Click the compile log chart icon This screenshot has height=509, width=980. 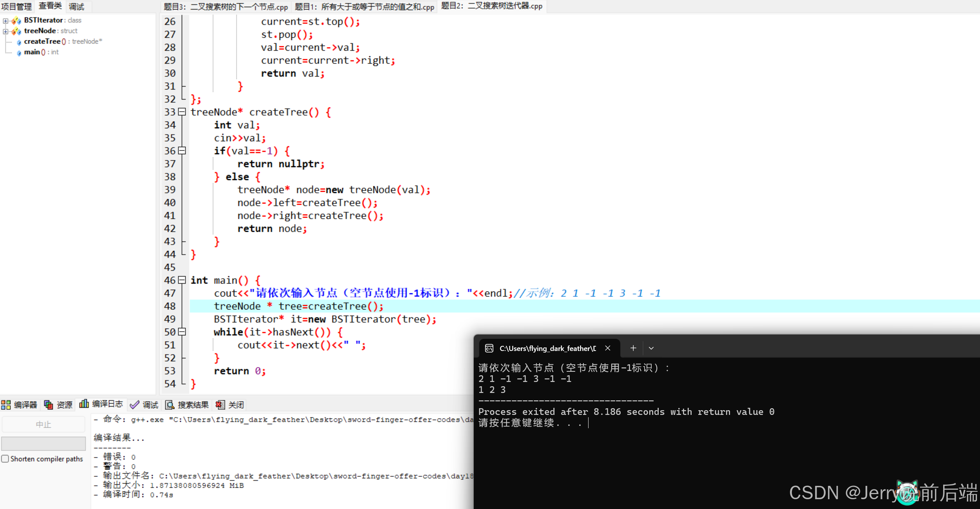pyautogui.click(x=84, y=404)
